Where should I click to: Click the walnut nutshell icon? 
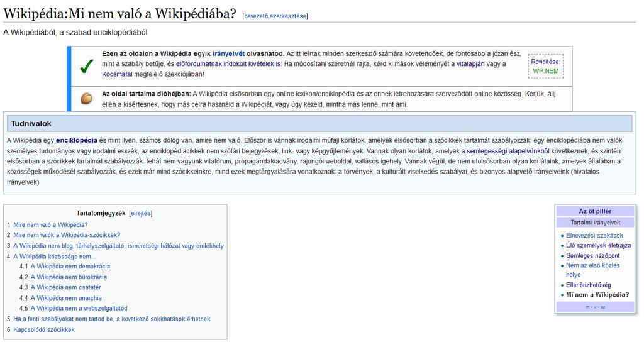pyautogui.click(x=86, y=99)
